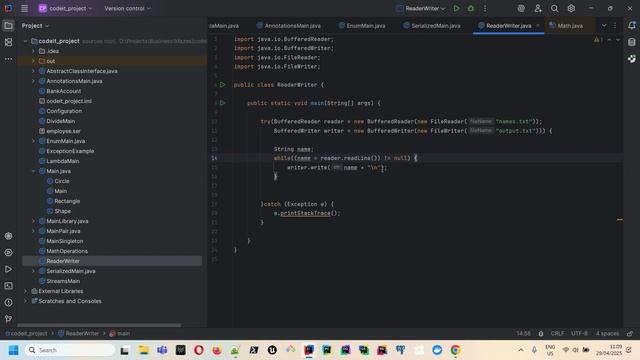640x360 pixels.
Task: Open Version control dropdown
Action: [127, 8]
